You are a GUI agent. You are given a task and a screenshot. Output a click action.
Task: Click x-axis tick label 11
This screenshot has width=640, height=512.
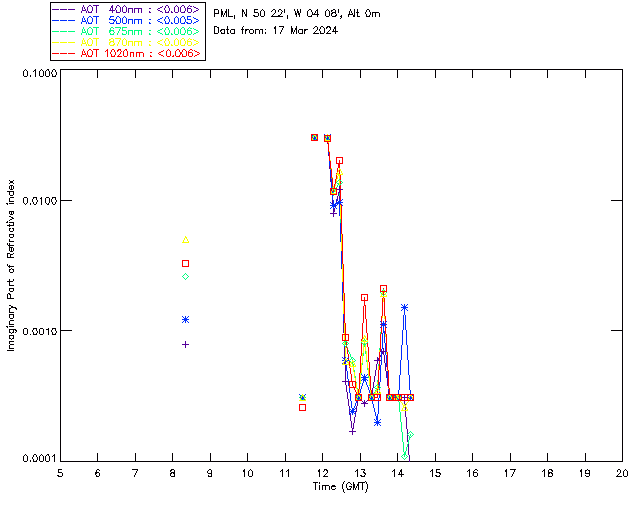tap(285, 473)
